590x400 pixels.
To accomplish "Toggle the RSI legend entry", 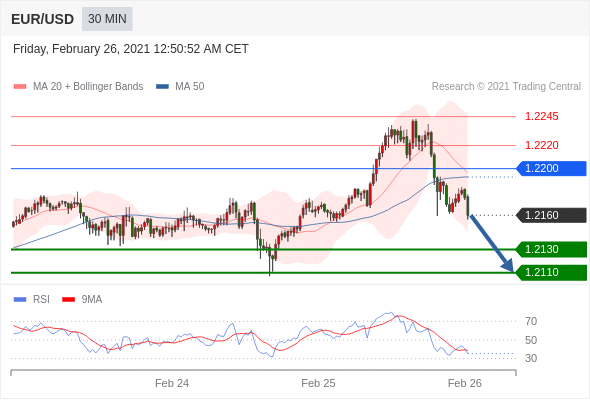I will tap(32, 300).
